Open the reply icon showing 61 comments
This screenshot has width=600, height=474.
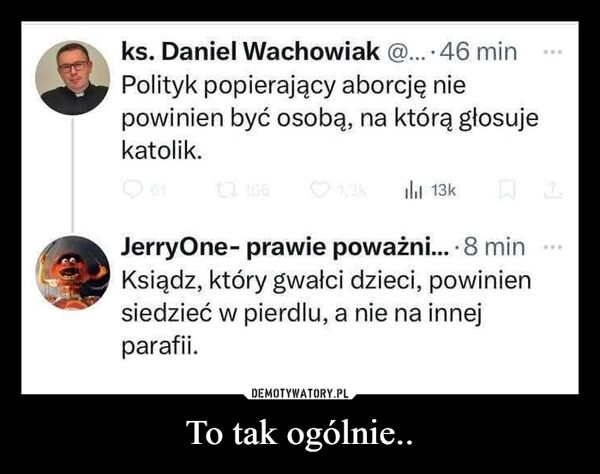click(132, 190)
